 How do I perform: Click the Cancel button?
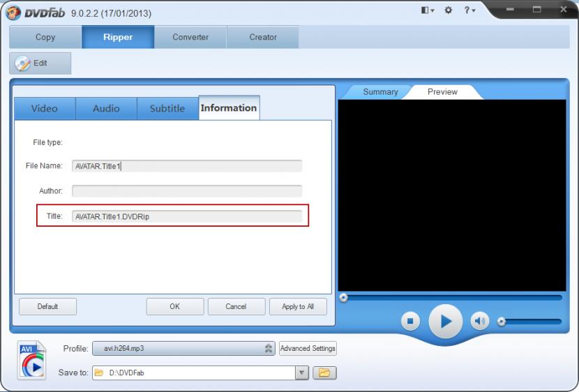click(236, 306)
